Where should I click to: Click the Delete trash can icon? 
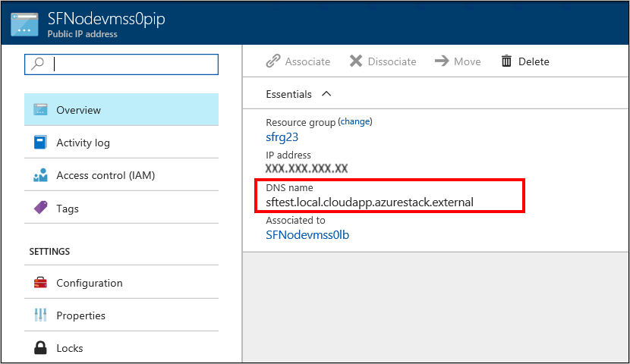click(506, 61)
